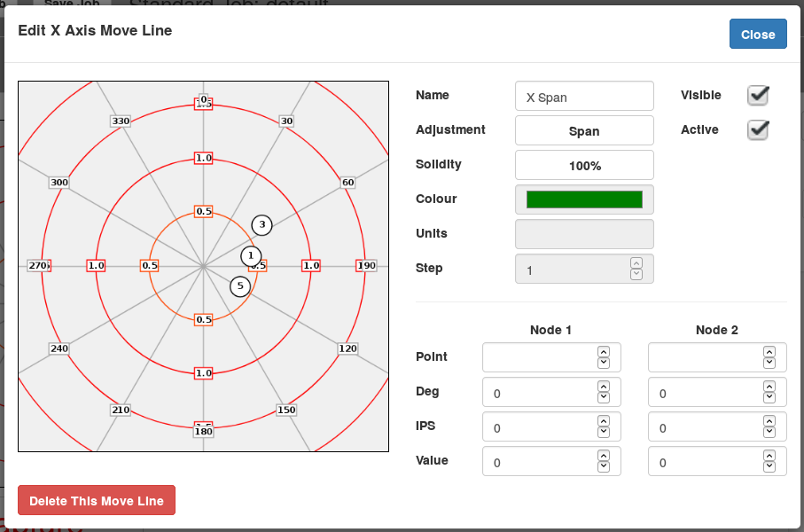Disable the Active checkbox

(x=758, y=129)
